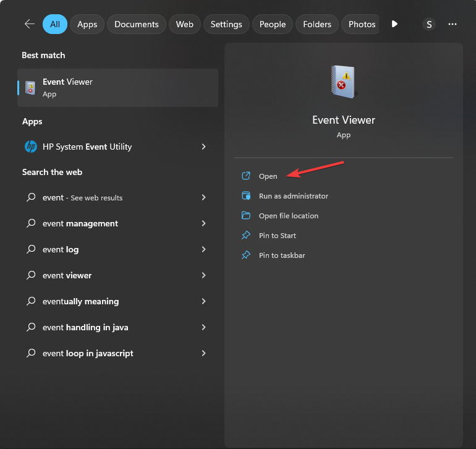Expand the HP System Event Utility chevron
The image size is (476, 449).
[203, 147]
